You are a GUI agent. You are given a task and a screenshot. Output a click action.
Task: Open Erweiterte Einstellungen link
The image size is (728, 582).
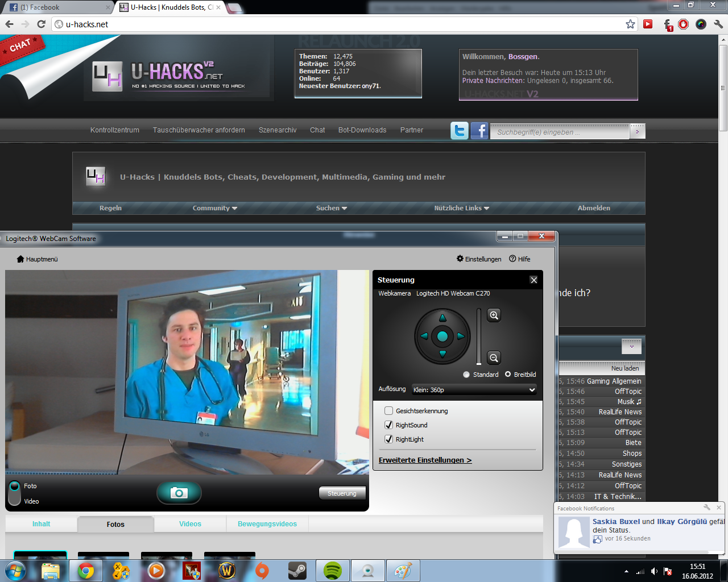pyautogui.click(x=425, y=460)
